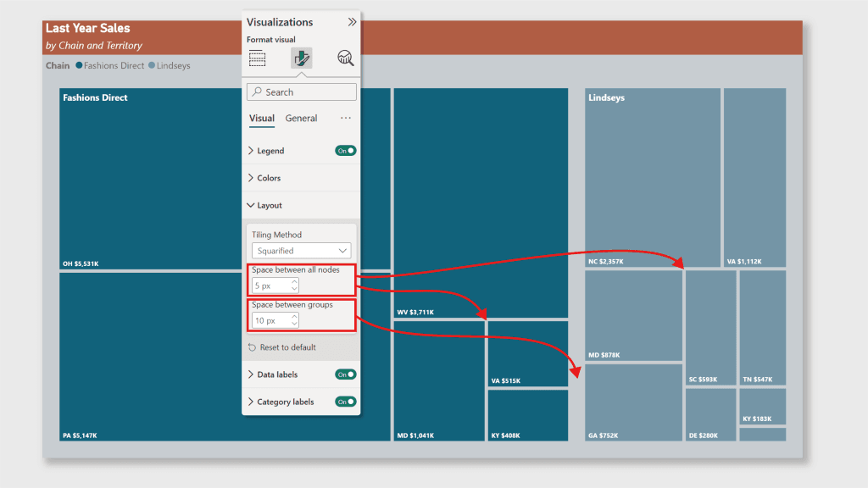Select the Lindseys legend item

(170, 65)
